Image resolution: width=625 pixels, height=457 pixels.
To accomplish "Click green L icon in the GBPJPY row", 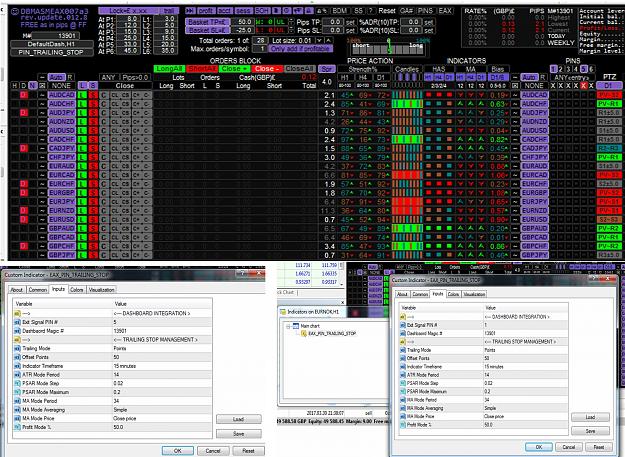I will coord(83,255).
